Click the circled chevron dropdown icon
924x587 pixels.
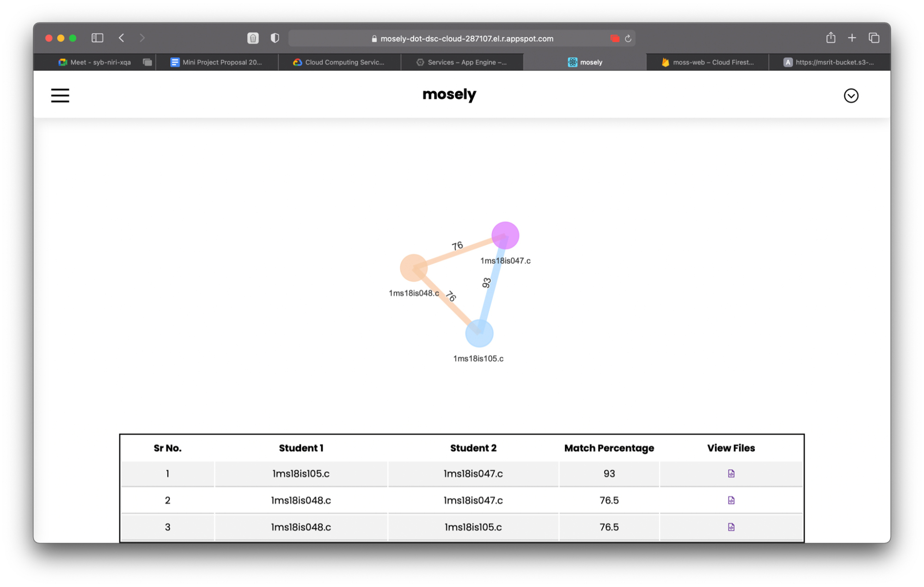(851, 96)
